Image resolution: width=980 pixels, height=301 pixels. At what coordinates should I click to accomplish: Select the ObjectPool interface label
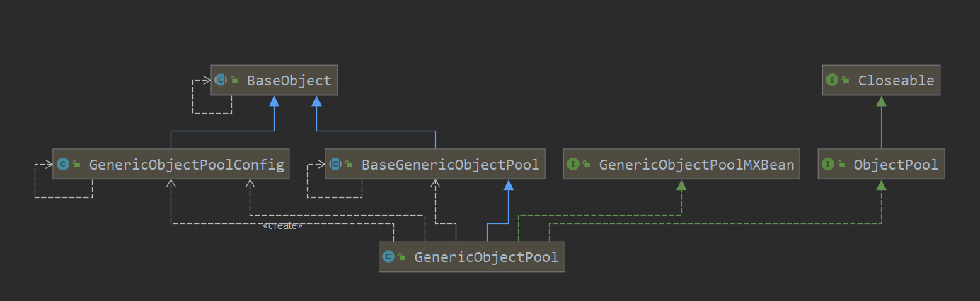pos(896,165)
